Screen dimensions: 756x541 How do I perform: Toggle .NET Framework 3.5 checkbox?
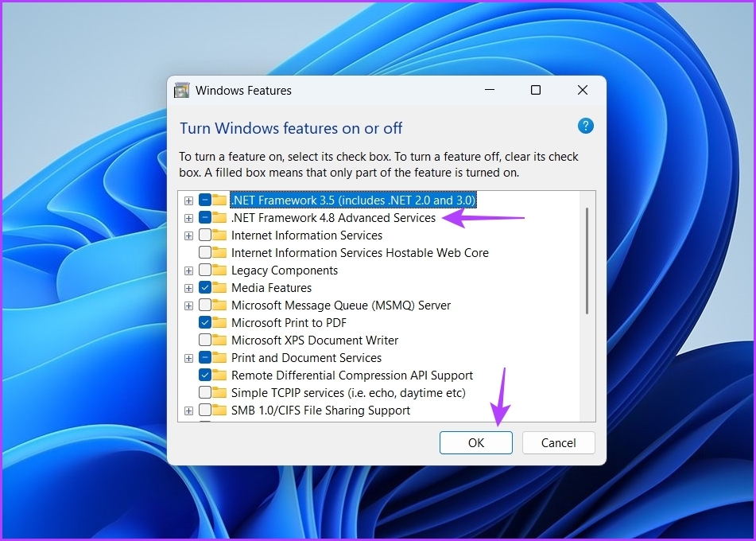pos(205,200)
